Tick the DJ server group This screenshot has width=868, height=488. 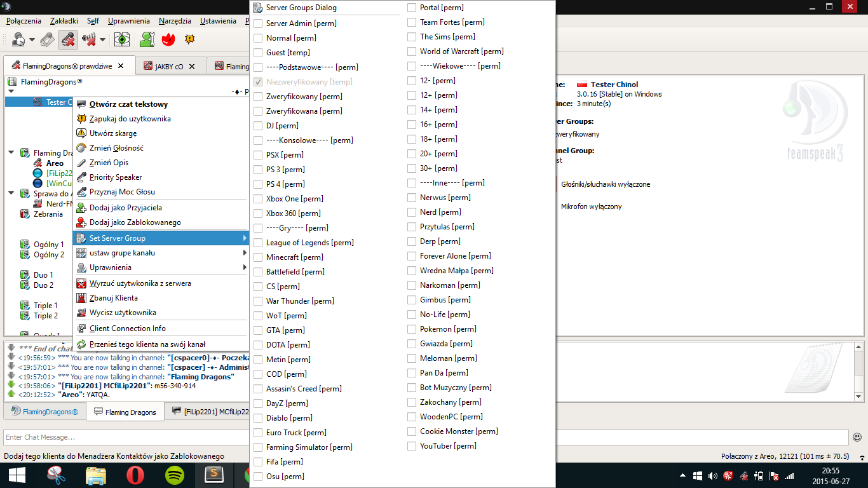click(x=258, y=126)
